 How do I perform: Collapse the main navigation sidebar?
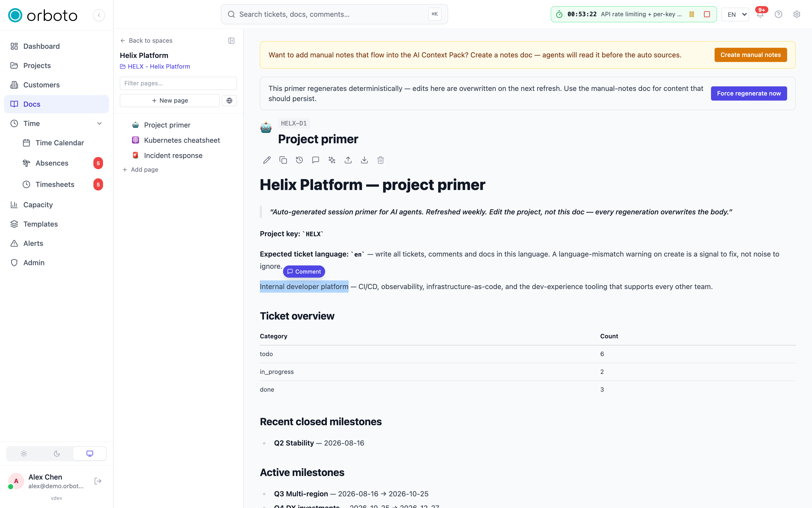[99, 15]
